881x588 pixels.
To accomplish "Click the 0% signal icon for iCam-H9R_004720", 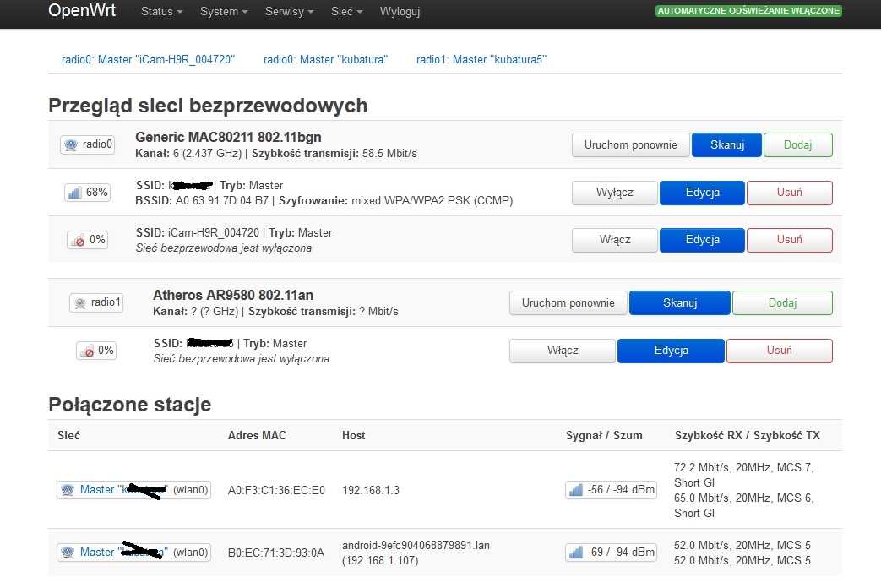I will 87,239.
